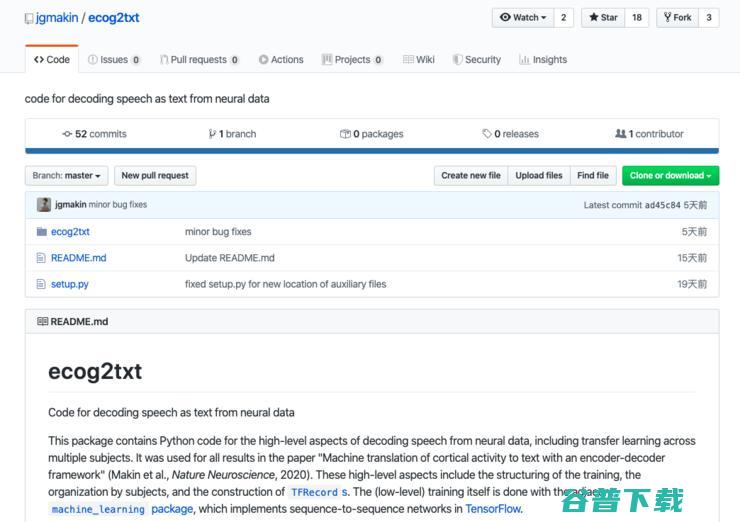This screenshot has height=522, width=740.
Task: View the watcher count 2
Action: click(x=563, y=17)
